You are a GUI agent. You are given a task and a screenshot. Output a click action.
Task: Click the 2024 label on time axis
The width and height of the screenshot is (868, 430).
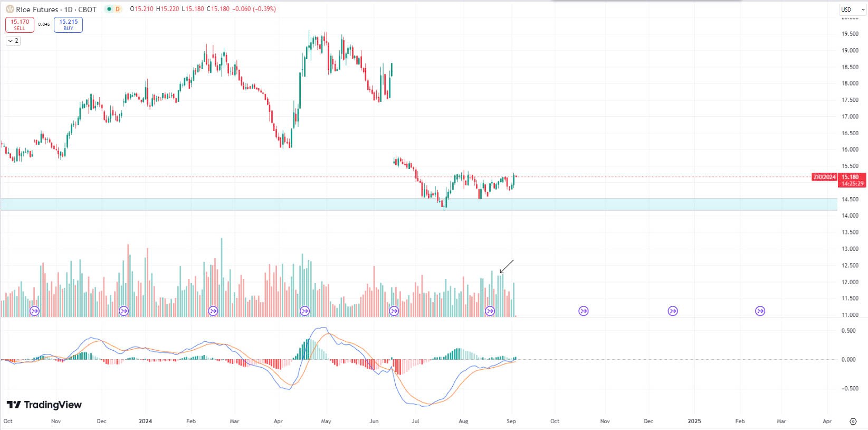click(x=145, y=421)
